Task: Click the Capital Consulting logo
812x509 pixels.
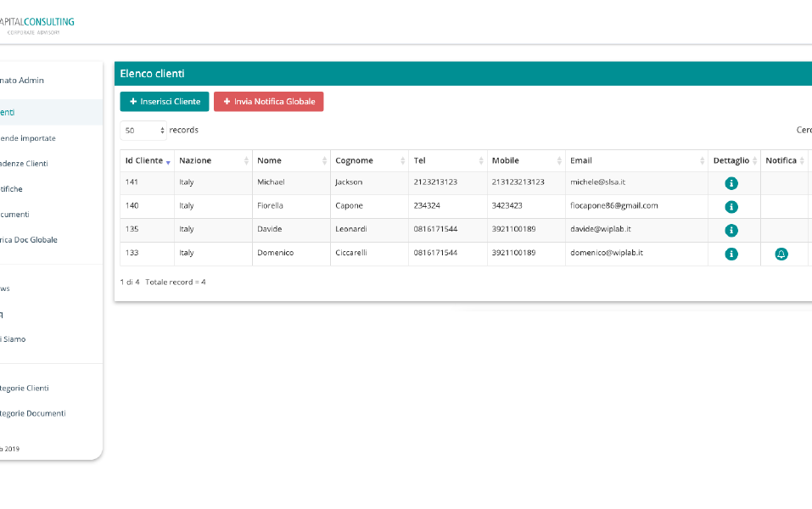Action: point(36,24)
